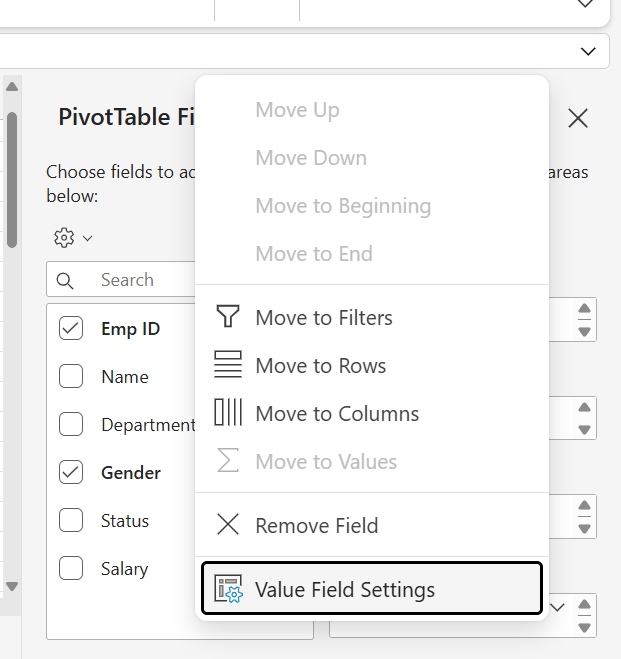The height and width of the screenshot is (659, 621).
Task: Enable the Salary field checkbox
Action: tap(71, 569)
